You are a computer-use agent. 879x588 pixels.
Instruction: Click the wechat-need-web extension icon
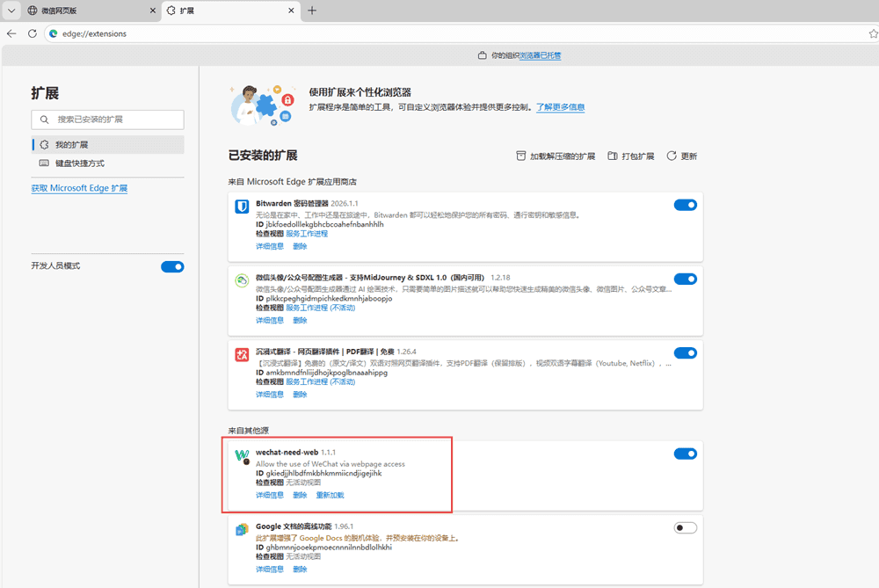[242, 456]
